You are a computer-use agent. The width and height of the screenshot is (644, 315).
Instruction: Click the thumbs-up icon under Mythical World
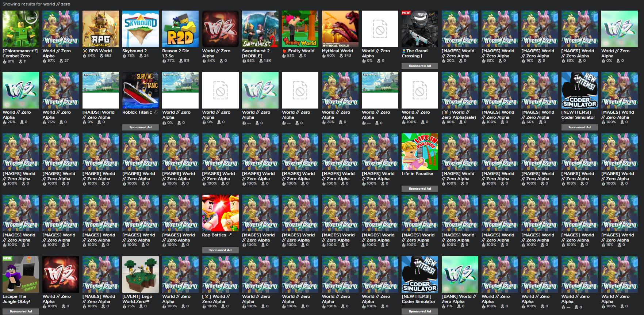click(x=324, y=56)
